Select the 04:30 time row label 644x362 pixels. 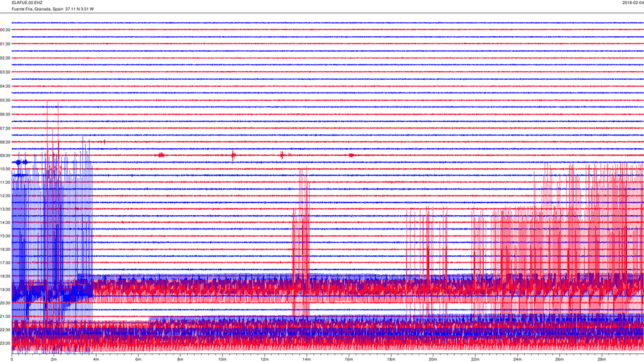(x=5, y=86)
